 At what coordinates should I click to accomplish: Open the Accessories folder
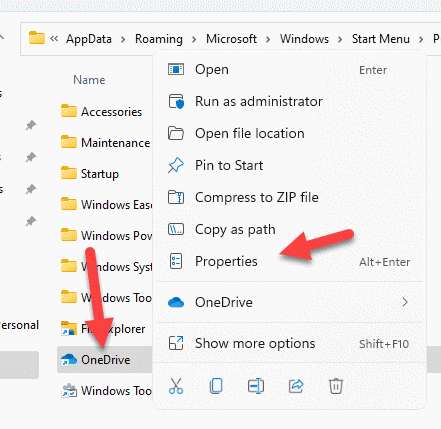102,112
